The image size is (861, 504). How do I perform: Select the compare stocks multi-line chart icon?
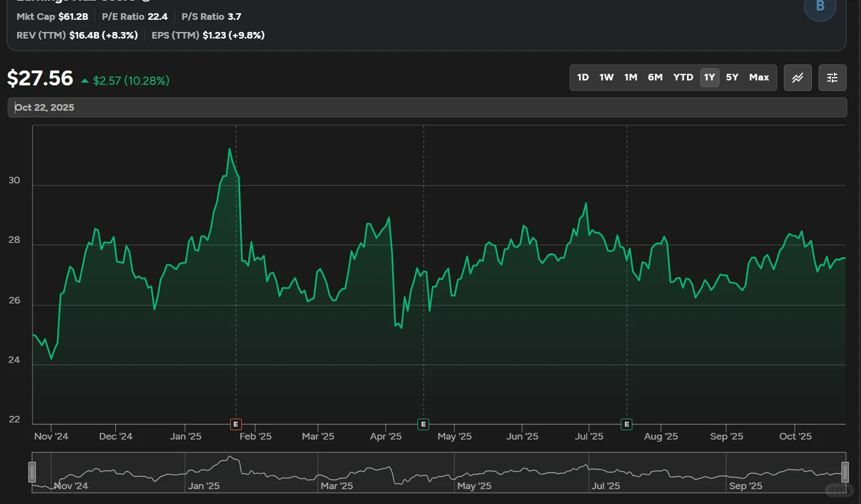click(797, 78)
